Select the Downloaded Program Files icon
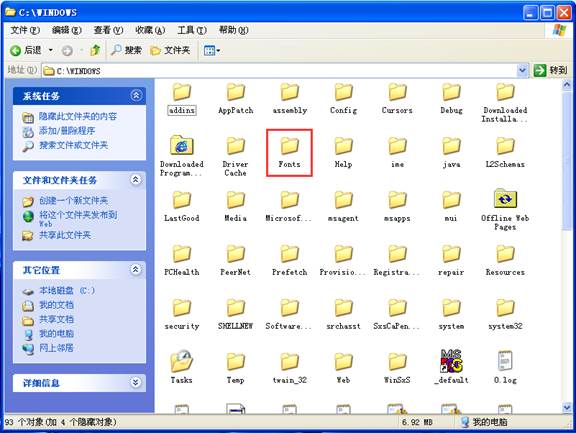This screenshot has width=576, height=433. 181,145
